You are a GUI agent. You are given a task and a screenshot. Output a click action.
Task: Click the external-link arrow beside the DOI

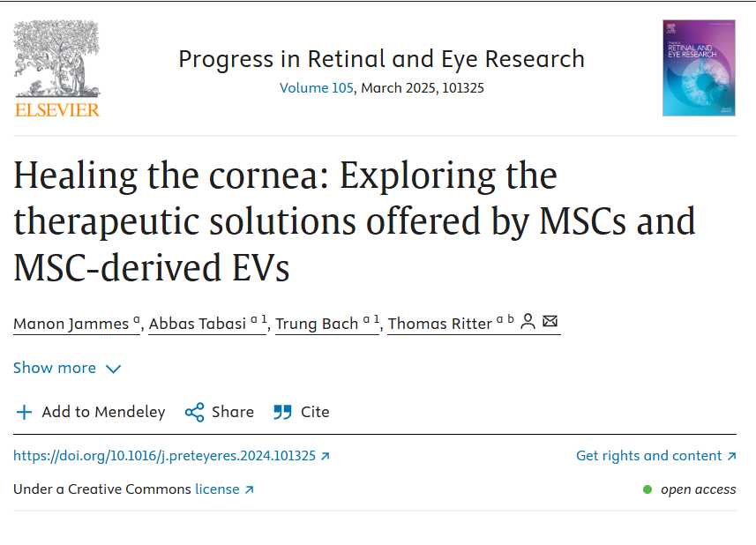pyautogui.click(x=326, y=456)
